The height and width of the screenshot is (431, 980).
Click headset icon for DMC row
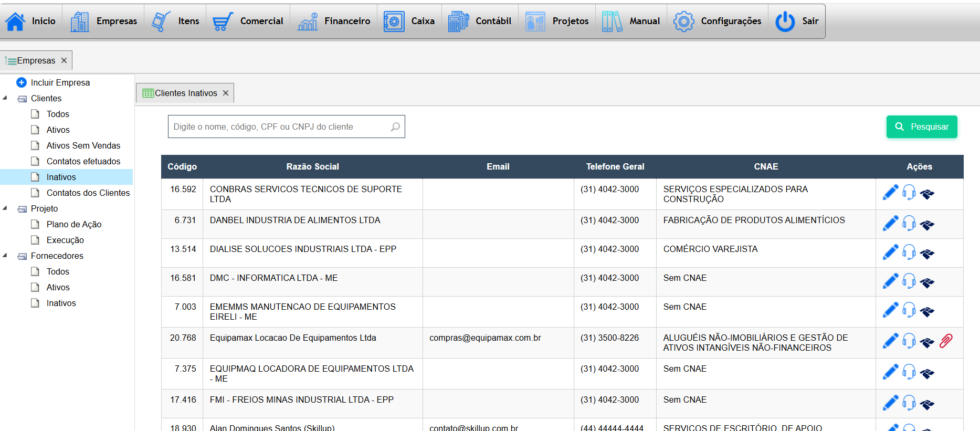909,281
